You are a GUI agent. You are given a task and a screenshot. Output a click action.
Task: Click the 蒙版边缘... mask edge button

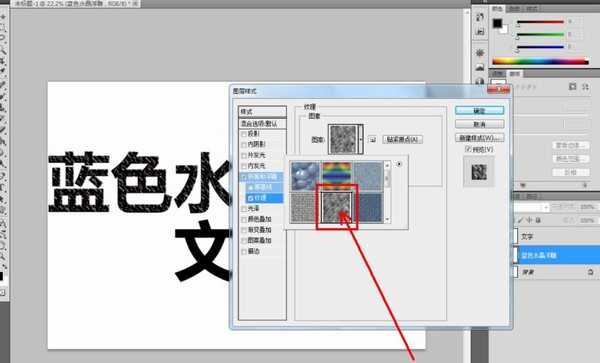pyautogui.click(x=570, y=146)
